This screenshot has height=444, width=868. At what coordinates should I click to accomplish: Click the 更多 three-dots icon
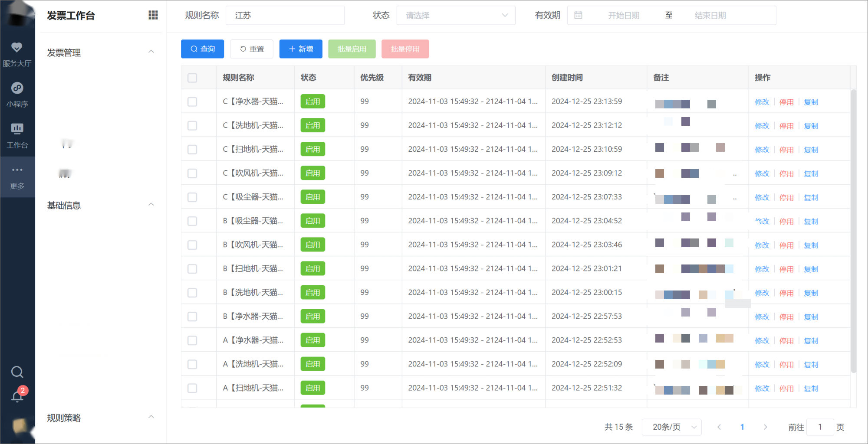[17, 170]
